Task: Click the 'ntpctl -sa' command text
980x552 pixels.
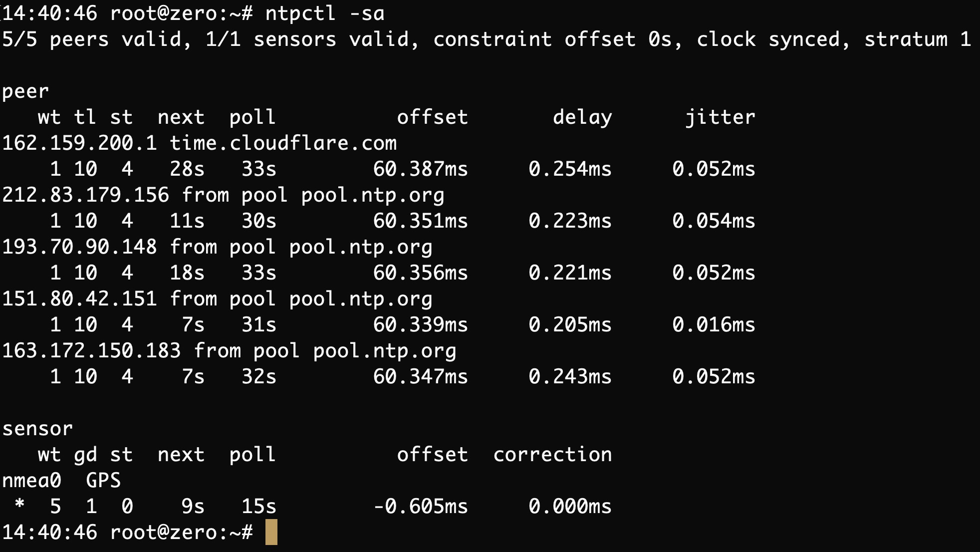Action: pyautogui.click(x=325, y=13)
